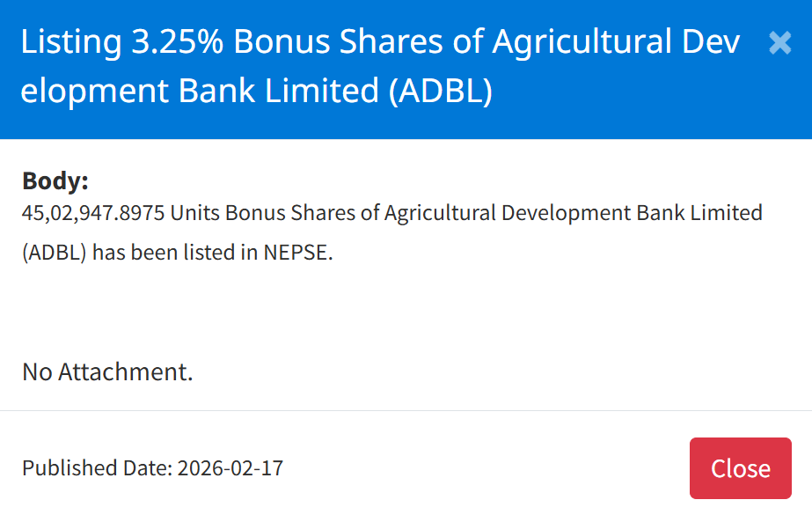Click '3.25%' in the blue header
Viewport: 812px width, 522px height.
tap(177, 41)
